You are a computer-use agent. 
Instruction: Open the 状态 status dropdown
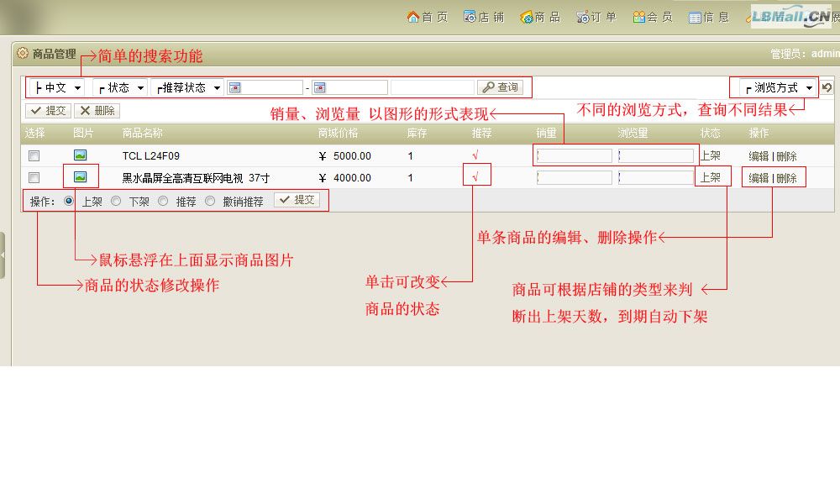point(120,87)
